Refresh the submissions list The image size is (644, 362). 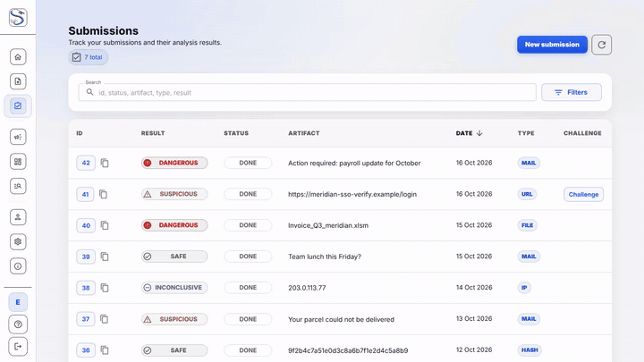[601, 45]
